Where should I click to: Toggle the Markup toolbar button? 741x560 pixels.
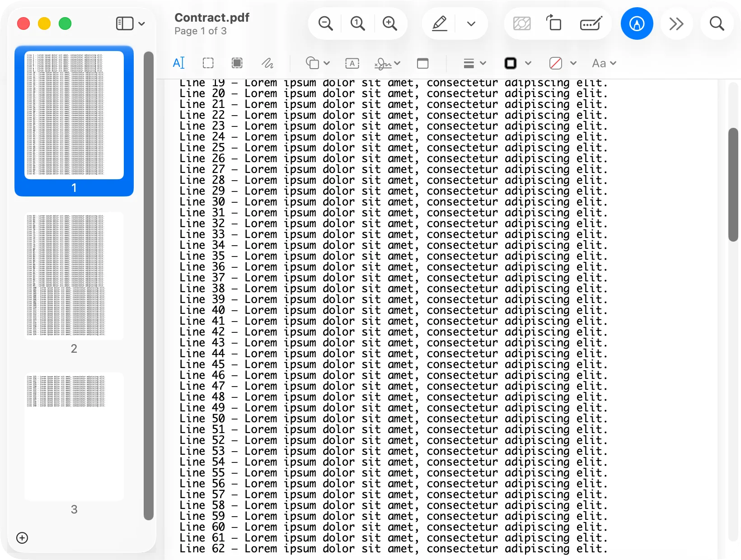point(637,23)
